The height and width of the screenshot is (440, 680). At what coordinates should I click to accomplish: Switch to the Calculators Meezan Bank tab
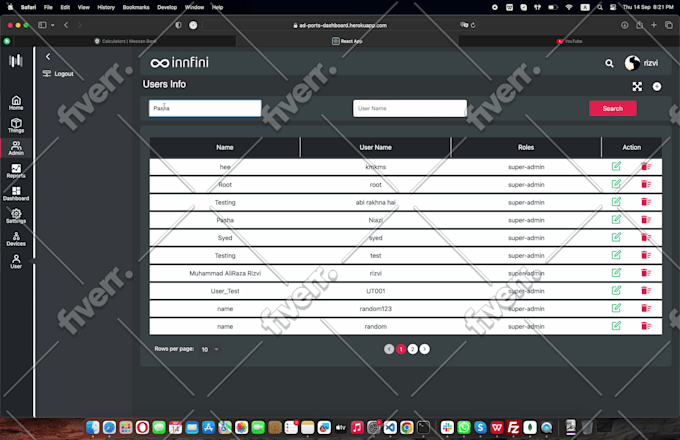point(126,41)
